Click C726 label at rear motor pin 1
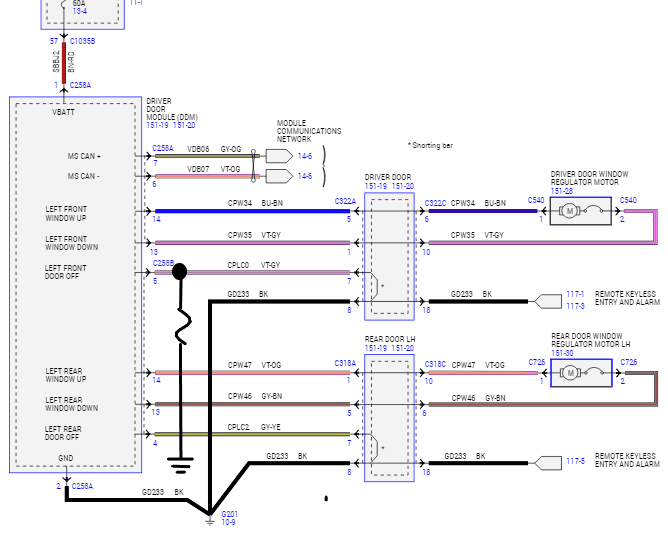Viewport: 668px width, 538px height. point(537,362)
